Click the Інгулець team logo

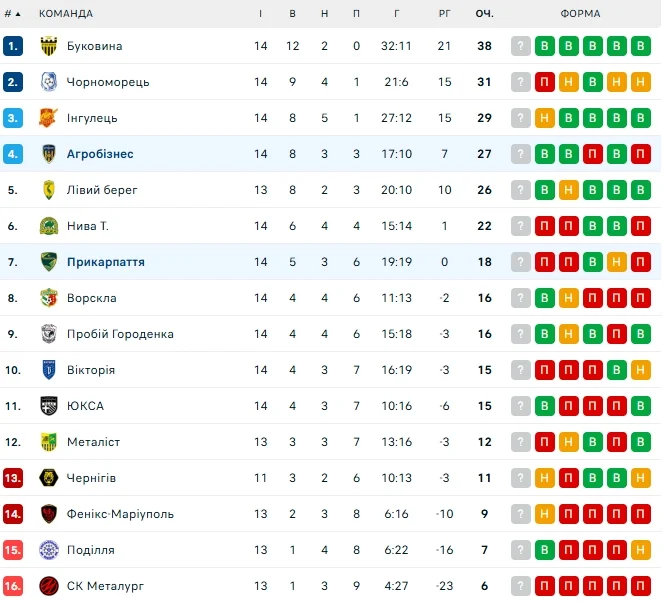coord(48,118)
